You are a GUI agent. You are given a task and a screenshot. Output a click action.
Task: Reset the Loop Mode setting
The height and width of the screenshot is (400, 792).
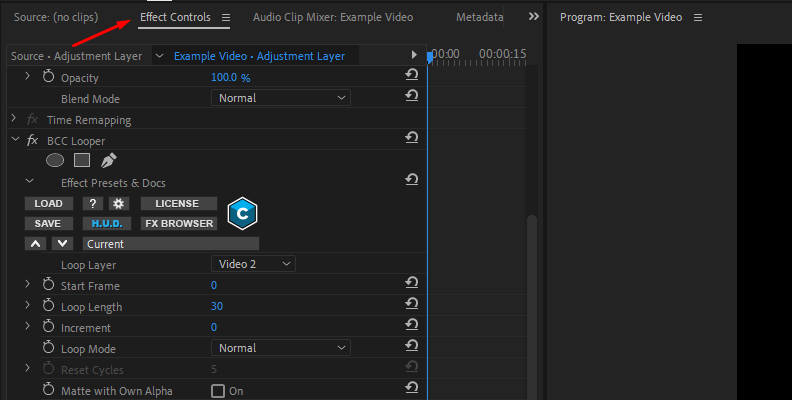[412, 346]
